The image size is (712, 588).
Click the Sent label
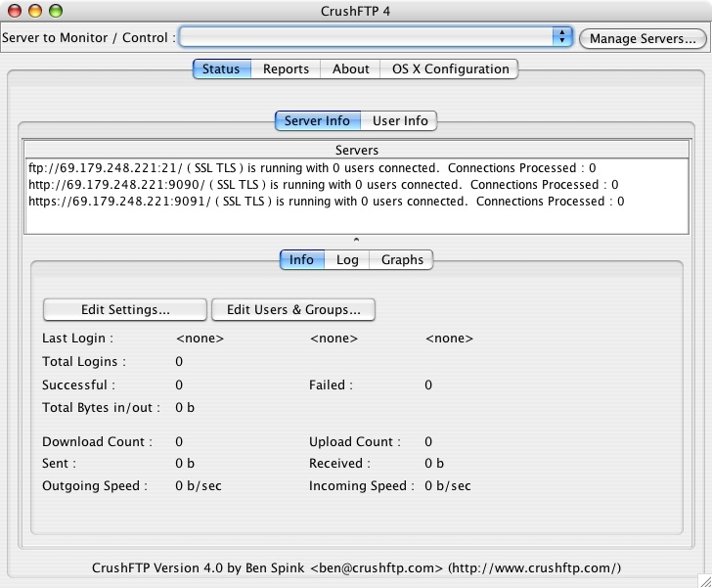coord(59,463)
